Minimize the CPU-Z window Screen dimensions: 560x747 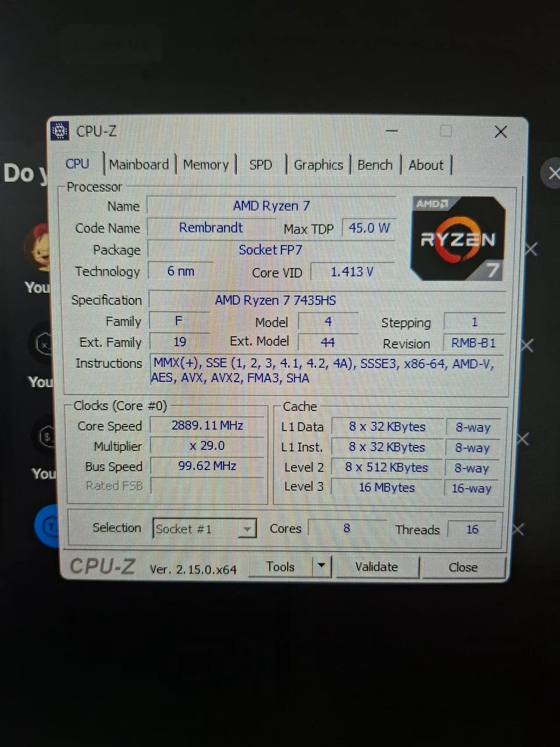pyautogui.click(x=391, y=131)
